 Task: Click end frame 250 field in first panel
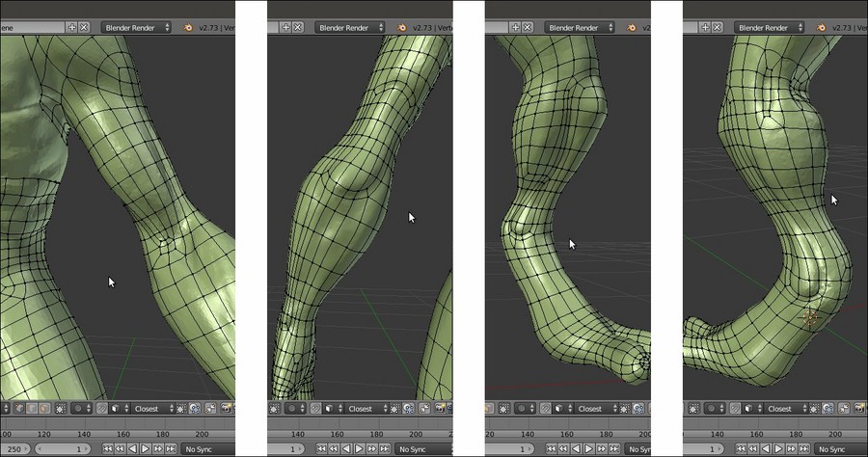(x=14, y=449)
